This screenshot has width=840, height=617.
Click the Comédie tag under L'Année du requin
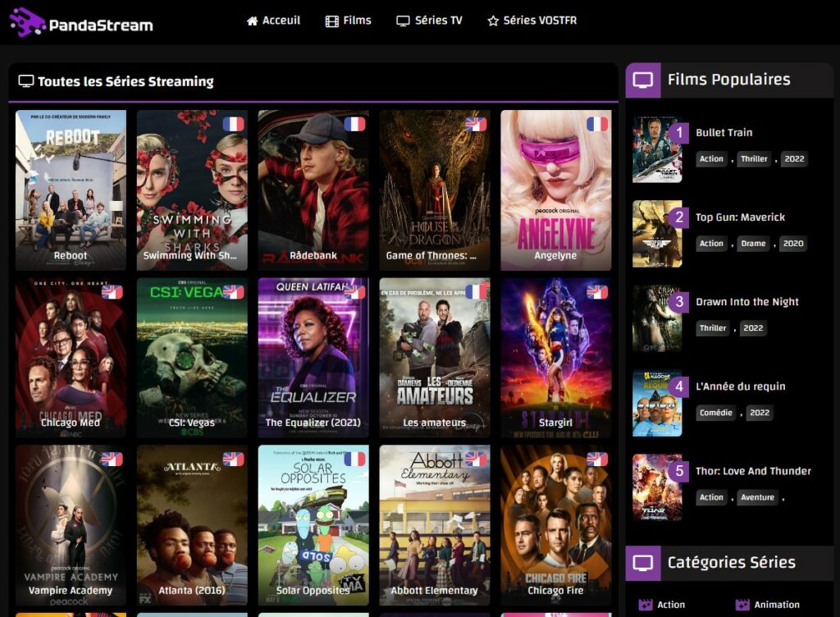(715, 413)
